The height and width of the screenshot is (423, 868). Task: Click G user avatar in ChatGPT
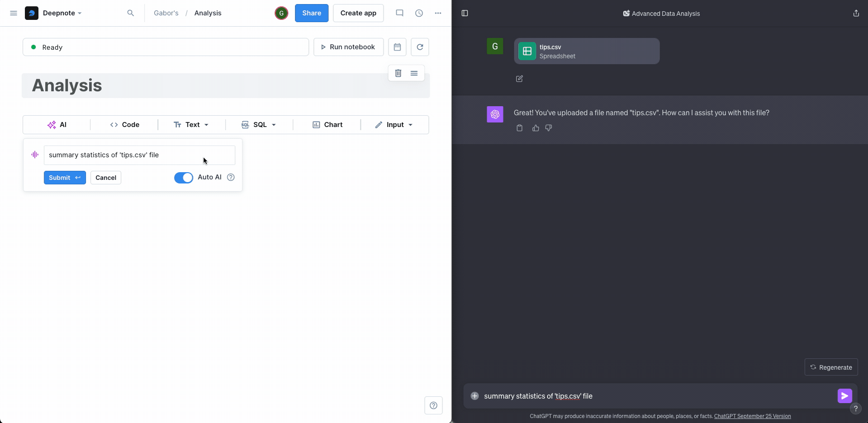point(495,46)
